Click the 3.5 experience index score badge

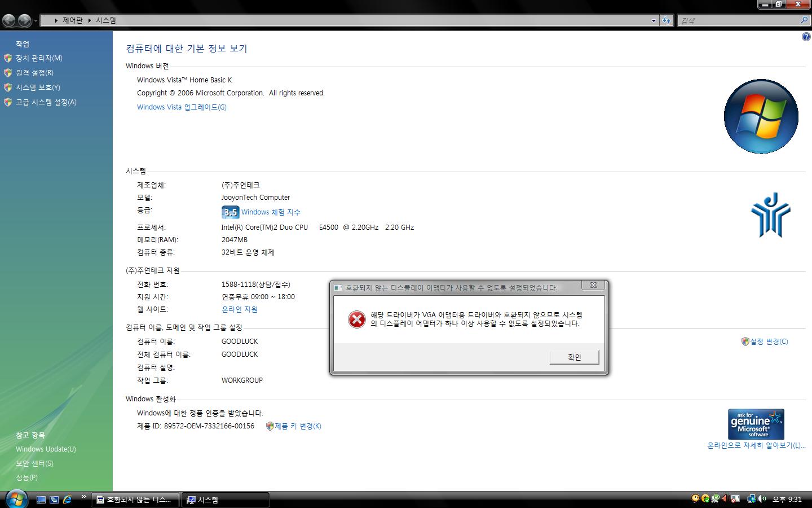[x=230, y=212]
